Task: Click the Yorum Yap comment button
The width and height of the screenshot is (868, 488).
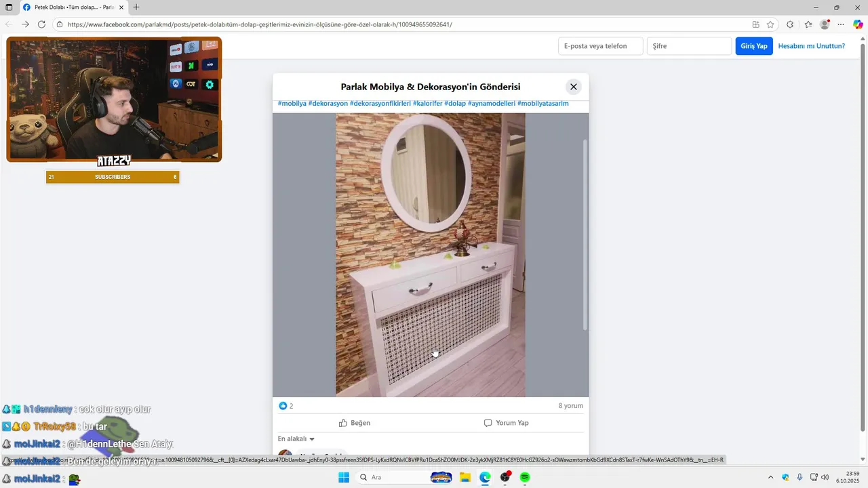Action: tap(507, 423)
